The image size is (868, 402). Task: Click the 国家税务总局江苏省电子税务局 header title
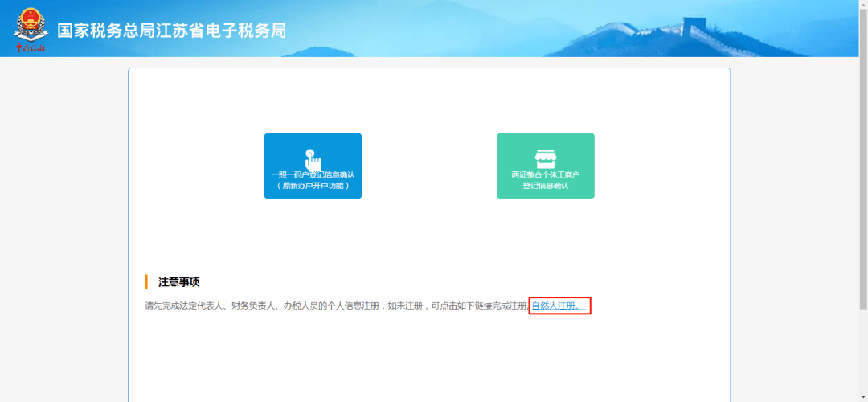(x=171, y=31)
